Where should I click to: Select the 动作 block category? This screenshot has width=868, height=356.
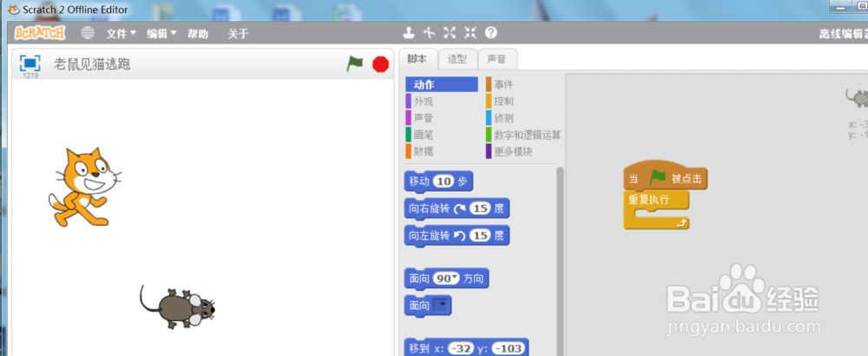click(x=442, y=85)
